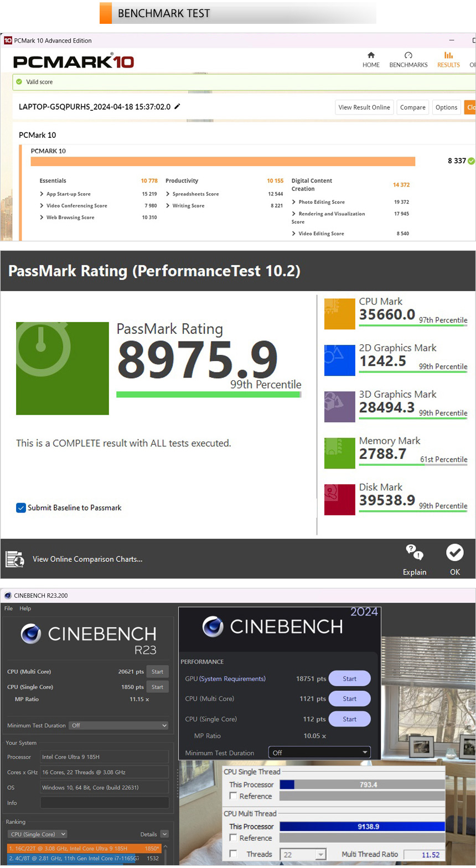
Task: Select the ranking row for Intel Core Ultra 9 185H
Action: [x=84, y=848]
